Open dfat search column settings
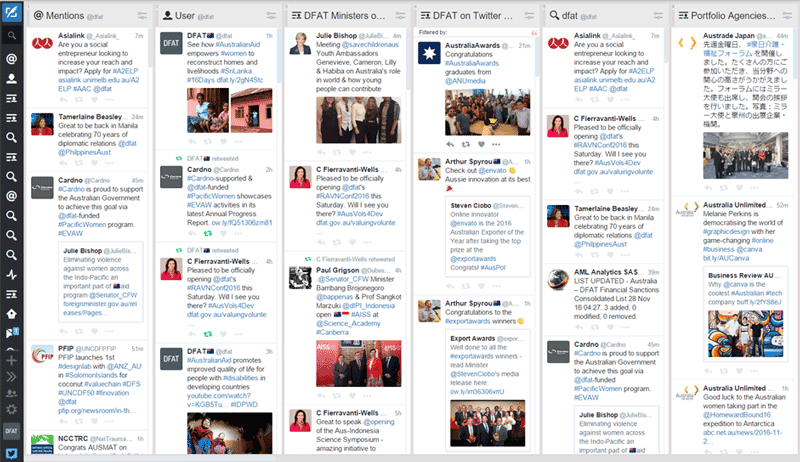This screenshot has width=800, height=462. click(659, 16)
